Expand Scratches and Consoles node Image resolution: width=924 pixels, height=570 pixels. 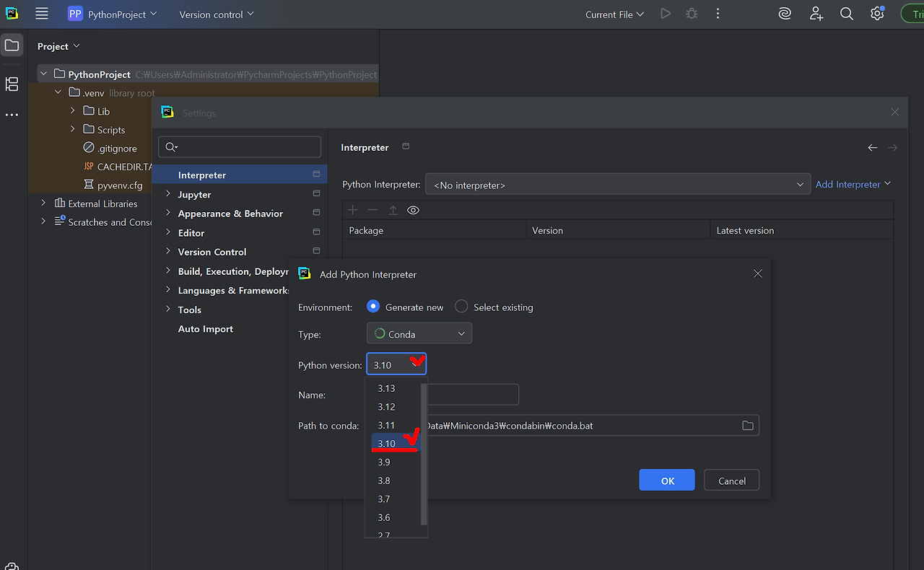pos(43,222)
